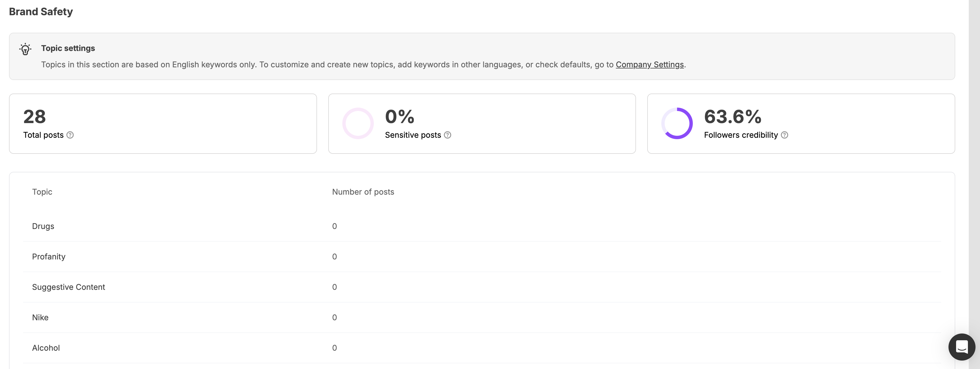The height and width of the screenshot is (369, 980).
Task: Select the Drugs topic row
Action: [x=482, y=226]
